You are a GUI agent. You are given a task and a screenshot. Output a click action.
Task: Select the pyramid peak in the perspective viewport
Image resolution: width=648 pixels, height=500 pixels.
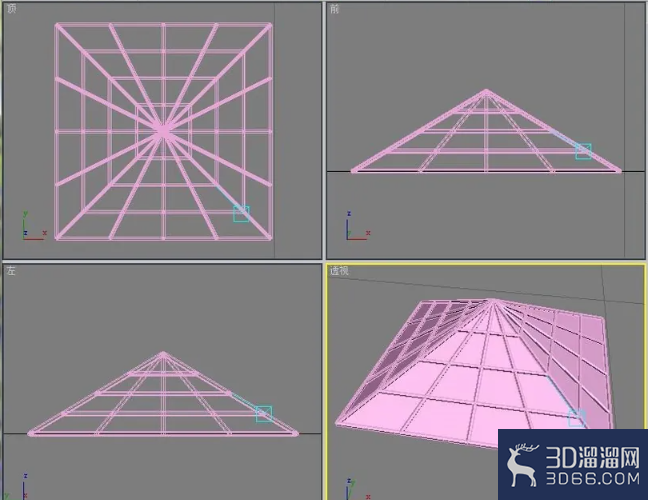[492, 300]
